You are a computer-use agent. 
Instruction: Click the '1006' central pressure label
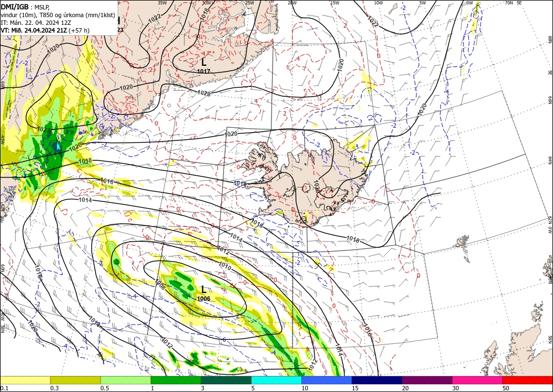204,299
